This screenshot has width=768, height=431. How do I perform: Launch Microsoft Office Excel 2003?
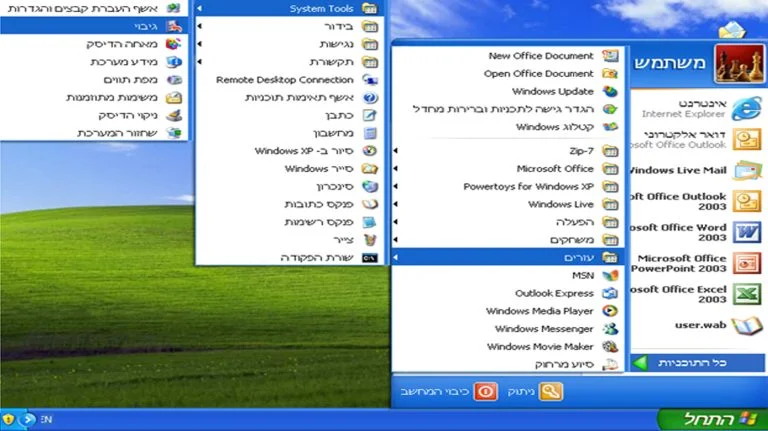pyautogui.click(x=697, y=294)
